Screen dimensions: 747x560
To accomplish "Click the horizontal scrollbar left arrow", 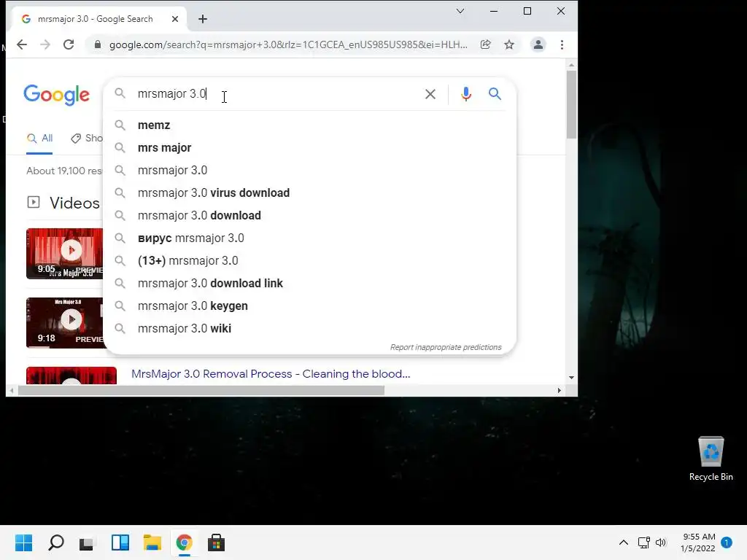I will click(x=12, y=391).
